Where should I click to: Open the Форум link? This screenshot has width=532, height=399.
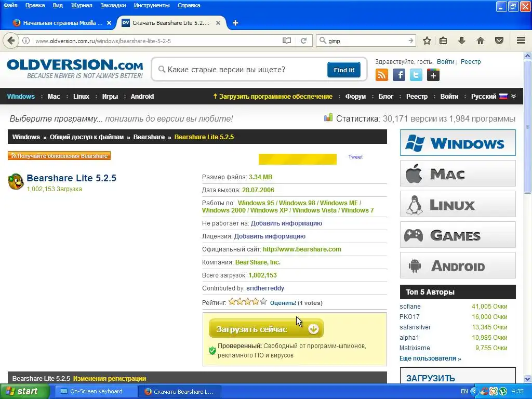coord(355,96)
